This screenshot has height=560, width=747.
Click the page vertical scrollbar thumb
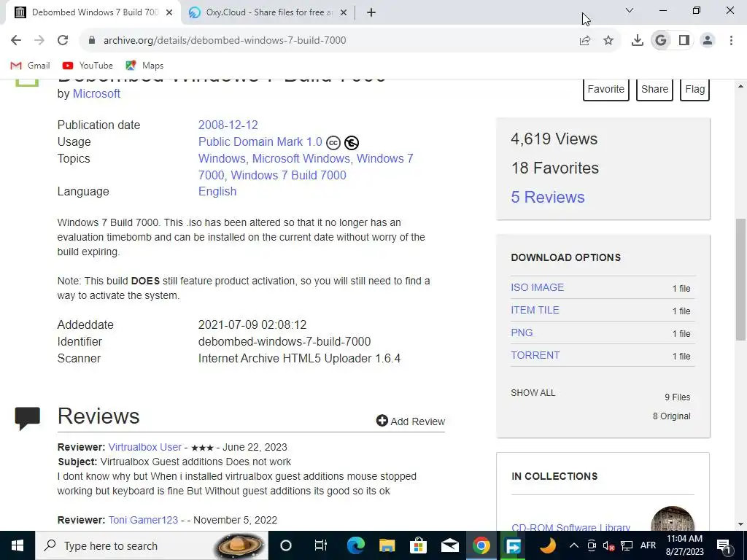740,279
